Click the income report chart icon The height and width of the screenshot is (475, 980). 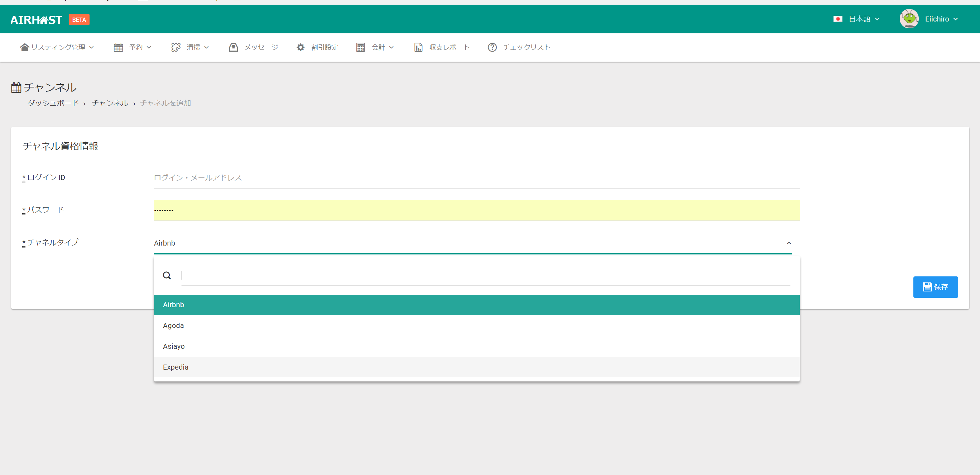coord(418,48)
